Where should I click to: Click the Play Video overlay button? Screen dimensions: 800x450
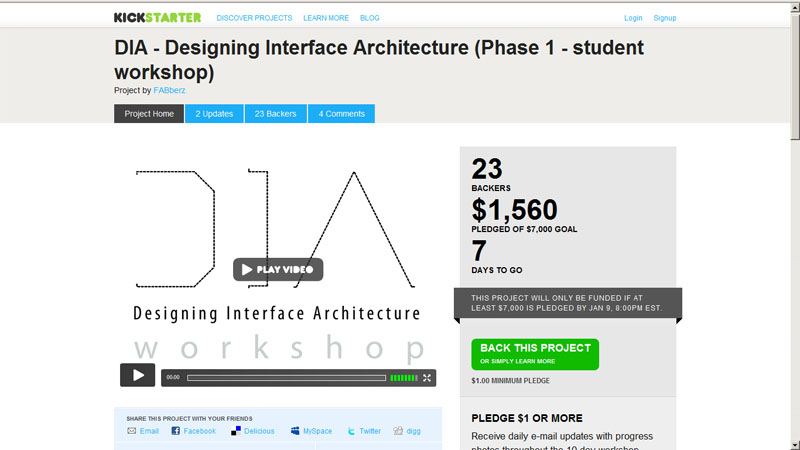[278, 269]
